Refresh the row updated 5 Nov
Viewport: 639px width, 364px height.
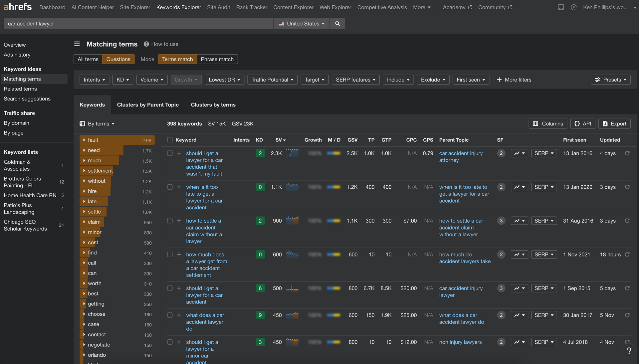click(627, 315)
